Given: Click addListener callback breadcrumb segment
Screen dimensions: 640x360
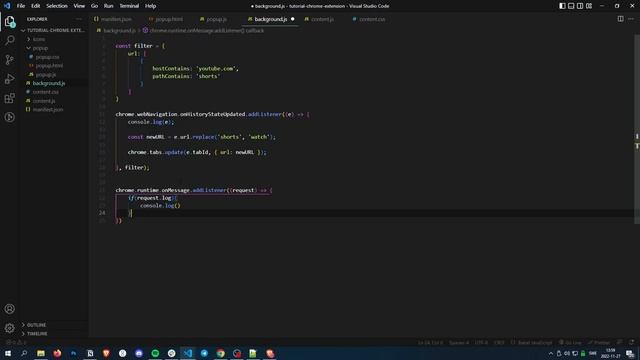Looking at the screenshot, I should point(203,31).
